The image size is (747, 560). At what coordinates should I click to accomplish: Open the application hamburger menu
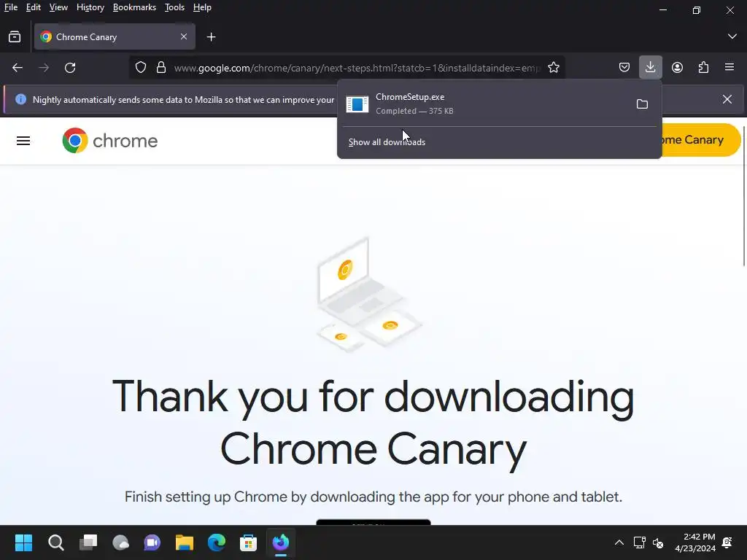pos(729,67)
